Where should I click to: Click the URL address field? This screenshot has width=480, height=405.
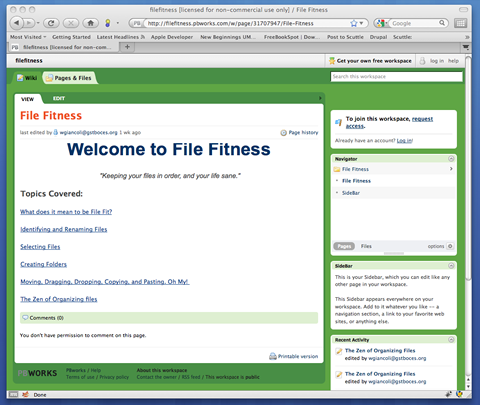(247, 23)
